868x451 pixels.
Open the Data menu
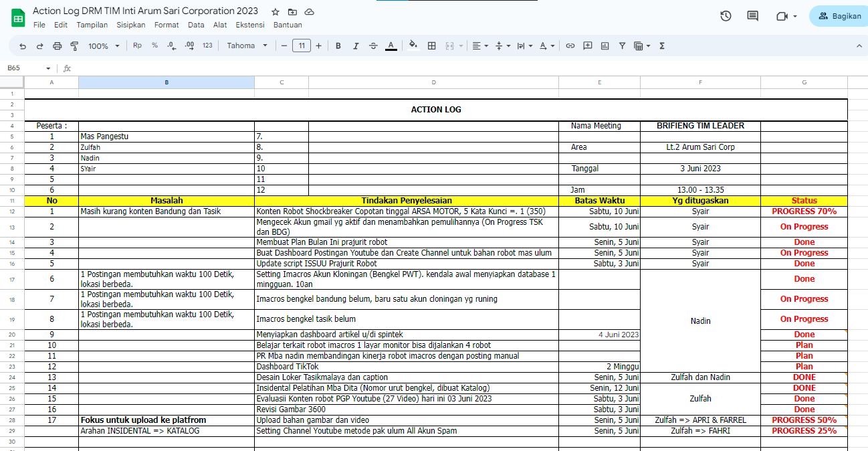(196, 25)
